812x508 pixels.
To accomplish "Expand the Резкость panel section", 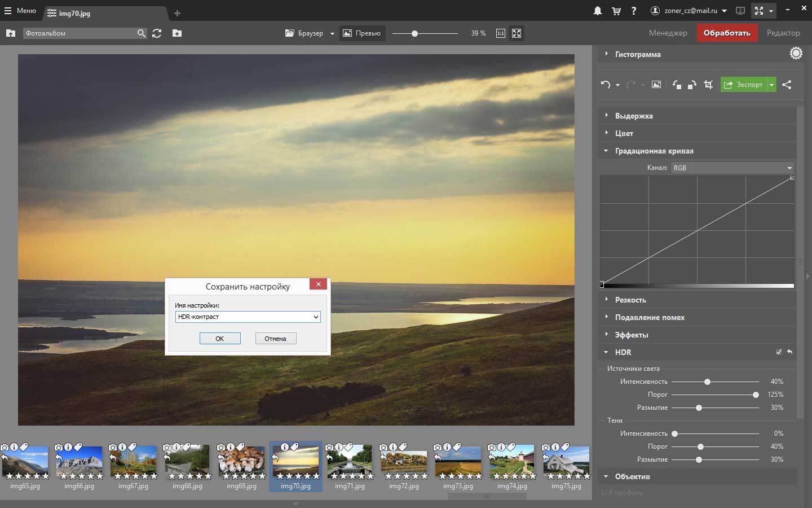I will (x=630, y=300).
